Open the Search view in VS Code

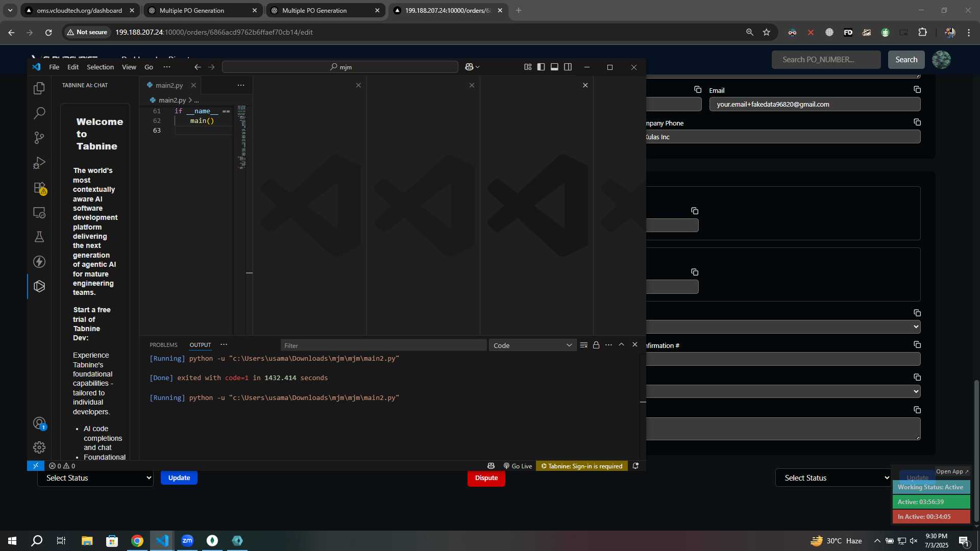pos(39,113)
